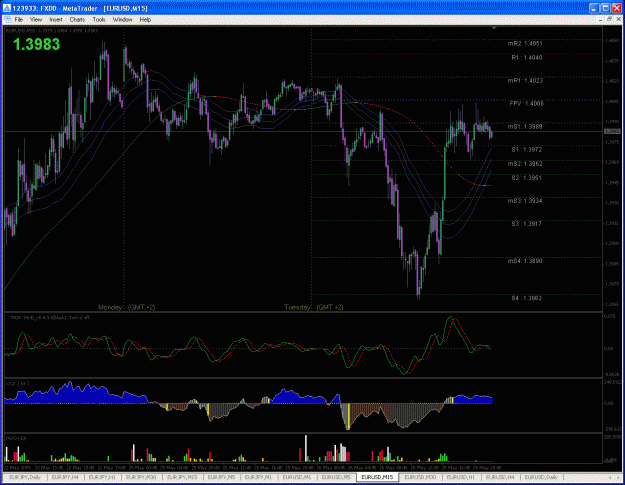Viewport: 625px width, 485px height.
Task: Switch to the EURUSD,Daily chart tab
Action: [x=541, y=477]
